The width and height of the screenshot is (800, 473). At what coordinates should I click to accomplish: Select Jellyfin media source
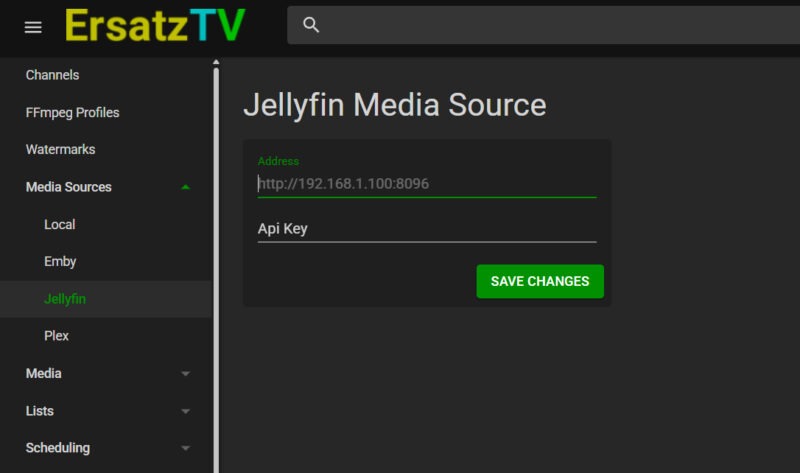(106, 299)
